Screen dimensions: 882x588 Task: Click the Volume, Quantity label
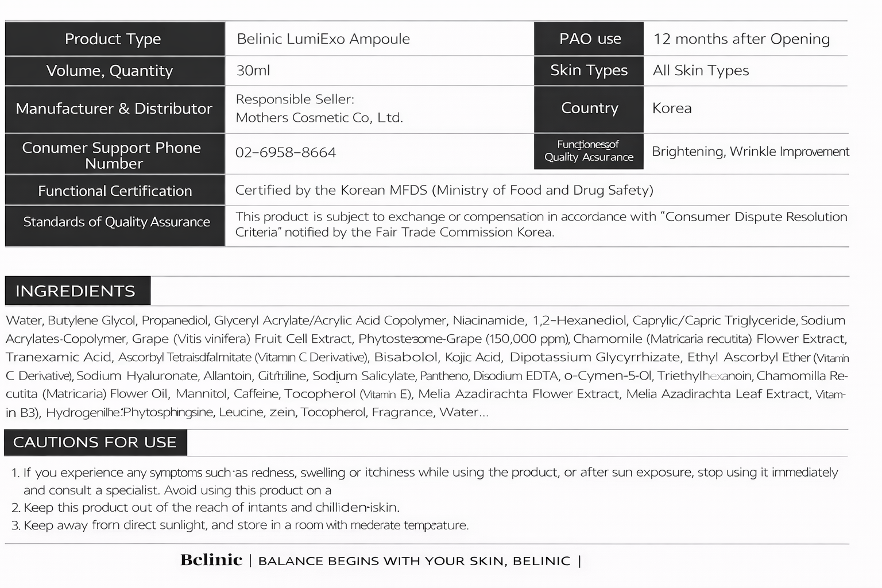point(110,71)
